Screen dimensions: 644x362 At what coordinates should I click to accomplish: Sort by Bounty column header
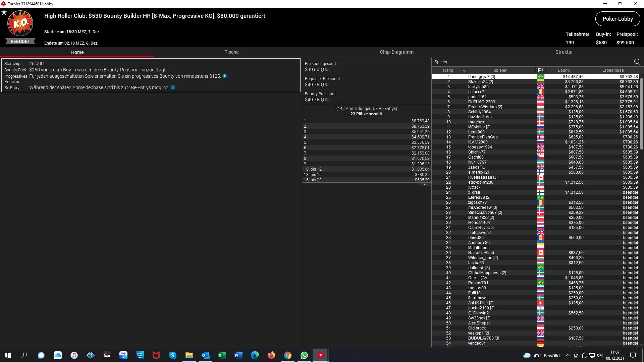pos(564,70)
